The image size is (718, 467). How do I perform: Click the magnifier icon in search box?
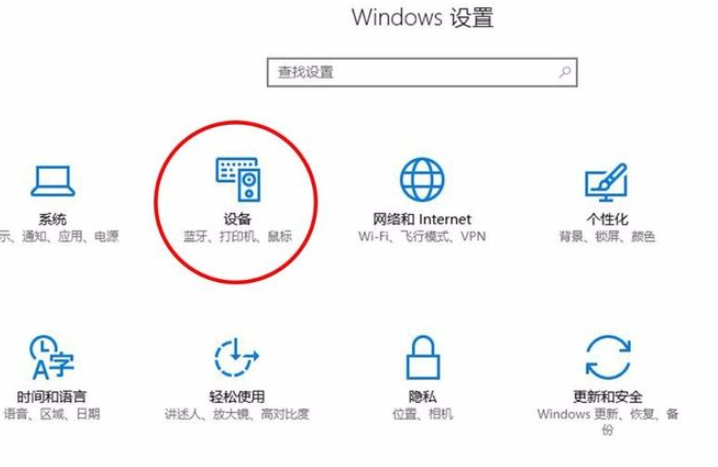tap(565, 72)
